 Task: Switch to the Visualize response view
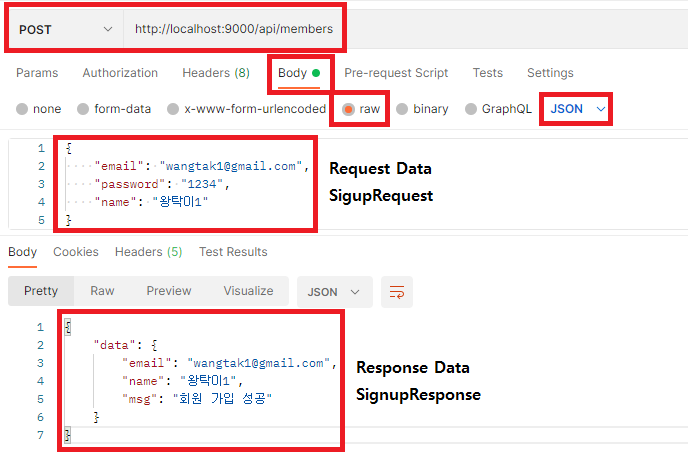pyautogui.click(x=248, y=291)
